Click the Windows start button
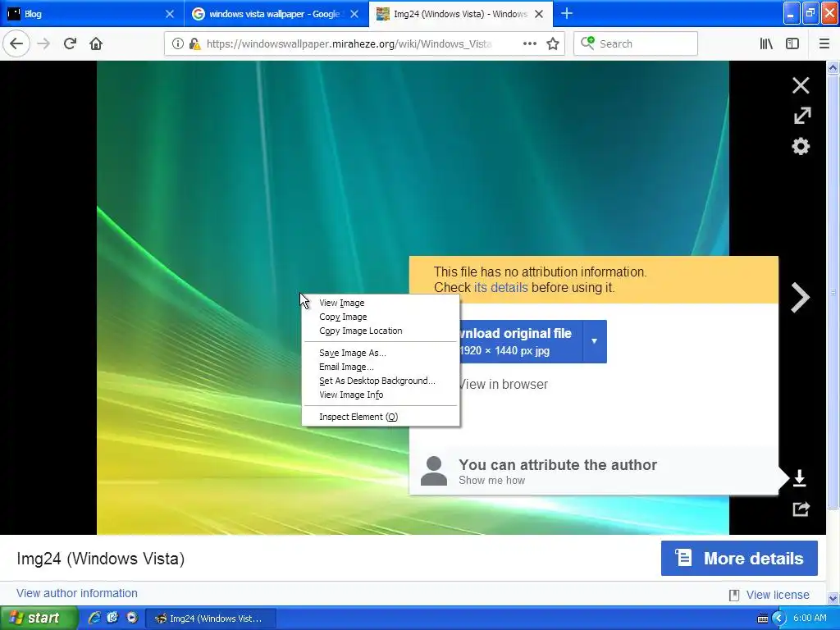 pyautogui.click(x=39, y=618)
